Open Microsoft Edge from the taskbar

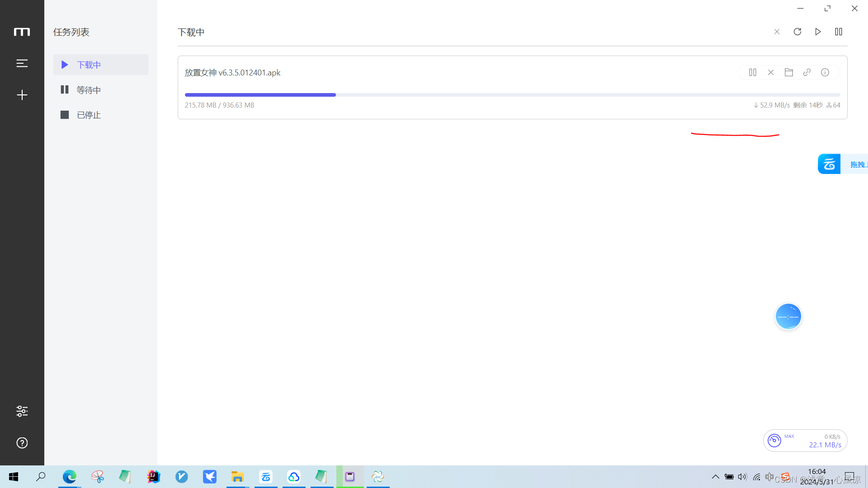coord(70,477)
